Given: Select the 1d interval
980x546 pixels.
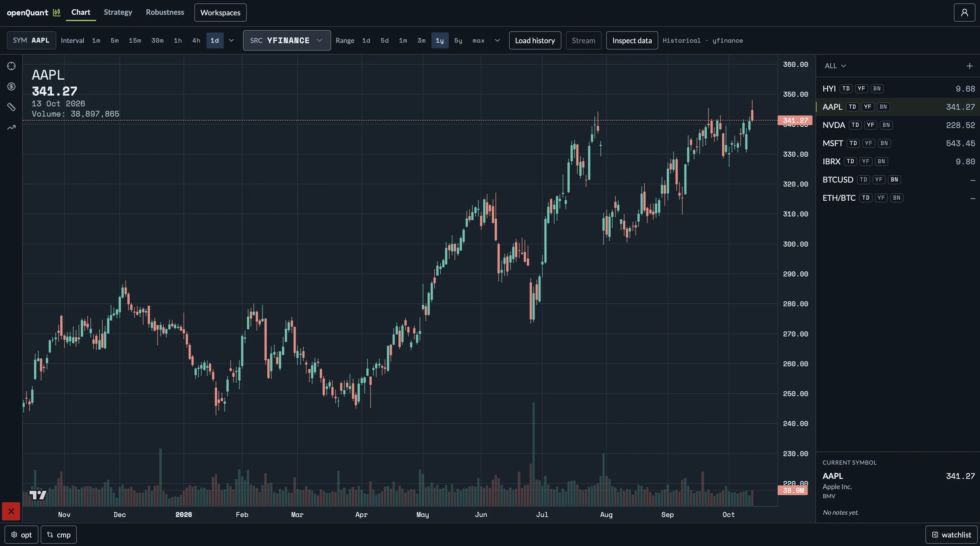Looking at the screenshot, I should [215, 40].
